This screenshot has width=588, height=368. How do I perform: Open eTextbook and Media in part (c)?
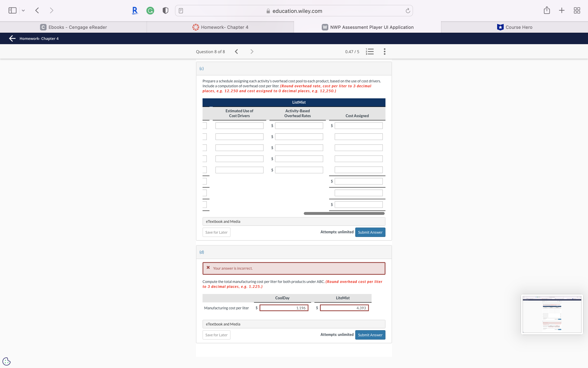[294, 221]
